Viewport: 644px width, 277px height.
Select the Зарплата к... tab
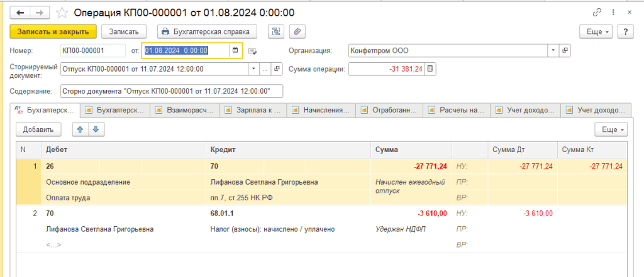click(253, 110)
